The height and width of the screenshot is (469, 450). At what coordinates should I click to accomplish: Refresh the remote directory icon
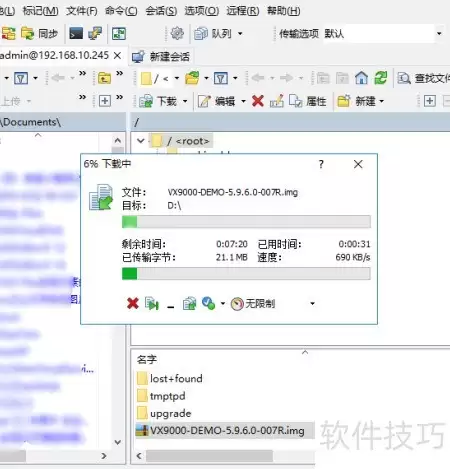click(381, 78)
